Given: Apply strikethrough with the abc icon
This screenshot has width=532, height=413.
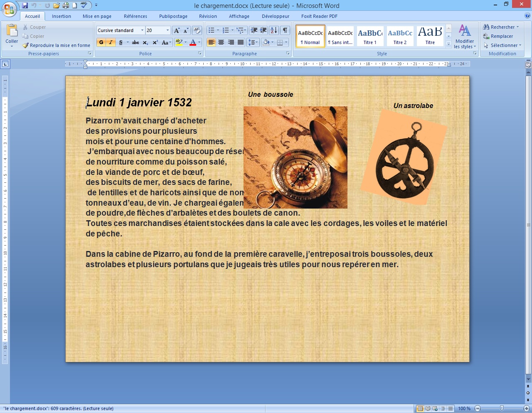Looking at the screenshot, I should pos(135,42).
